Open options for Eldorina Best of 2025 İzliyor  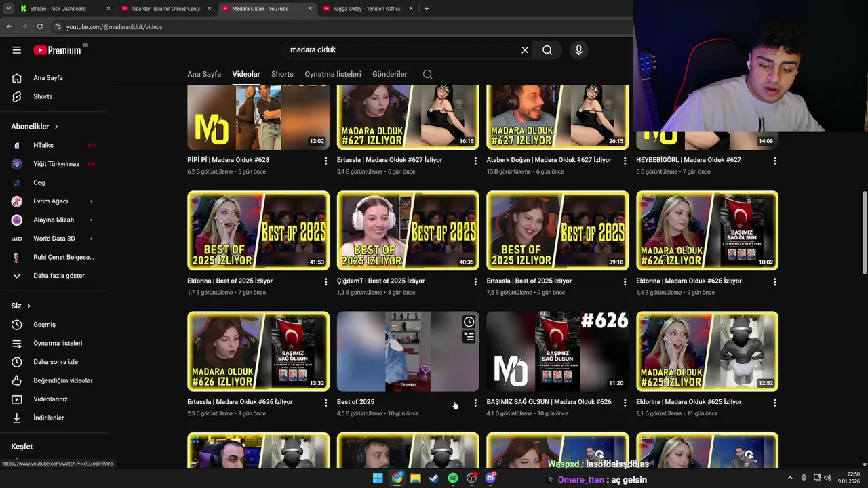tap(325, 281)
